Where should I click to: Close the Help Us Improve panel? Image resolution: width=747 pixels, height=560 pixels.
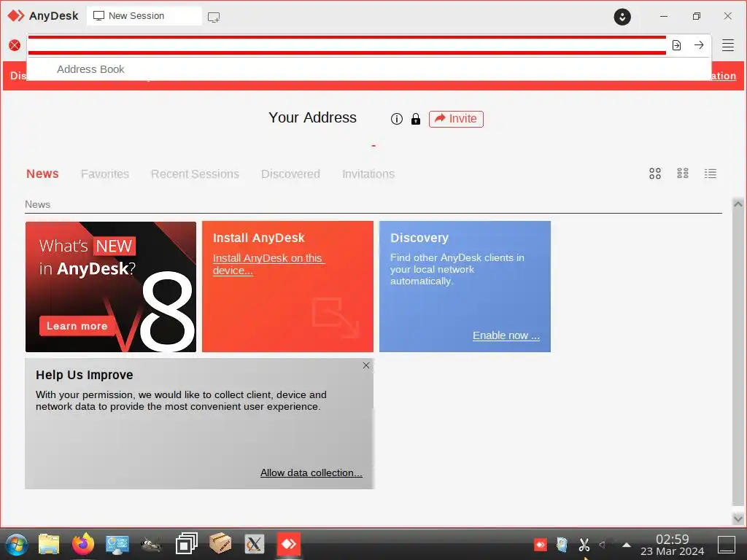(x=366, y=365)
